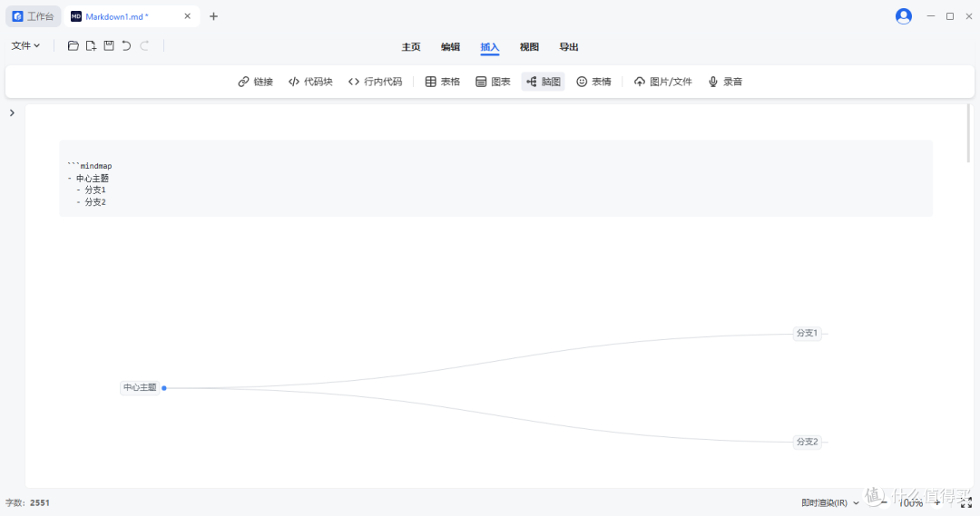Click the '- 中心主题' source line
The height and width of the screenshot is (516, 980).
pos(88,178)
